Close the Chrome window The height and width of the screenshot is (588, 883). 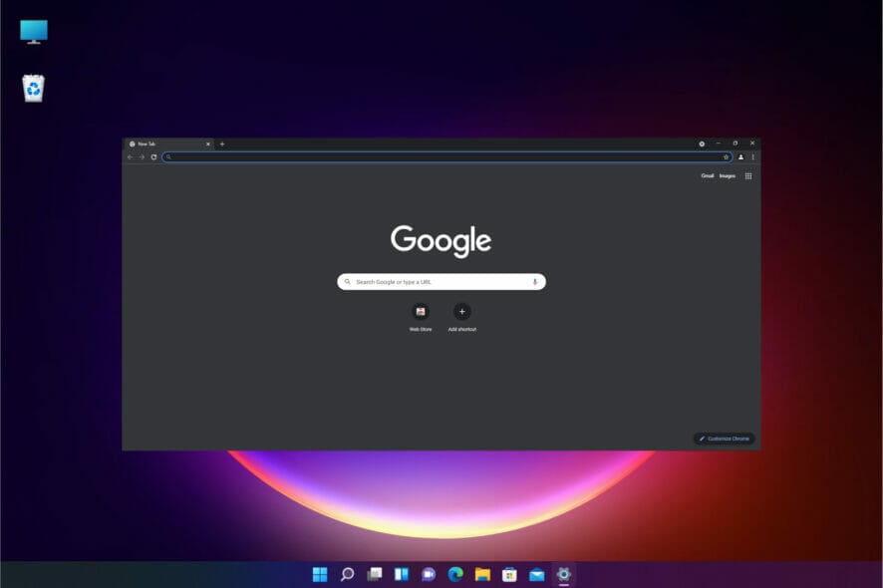coord(751,144)
